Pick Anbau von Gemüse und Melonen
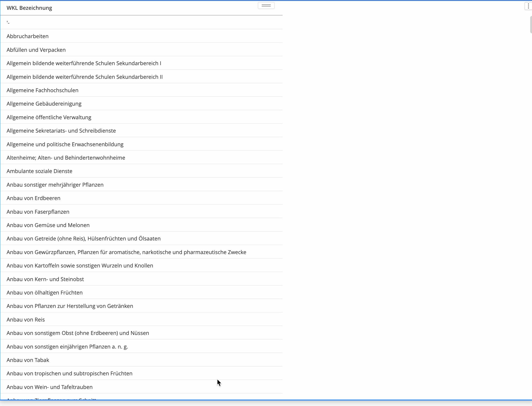The image size is (532, 406). pos(48,225)
